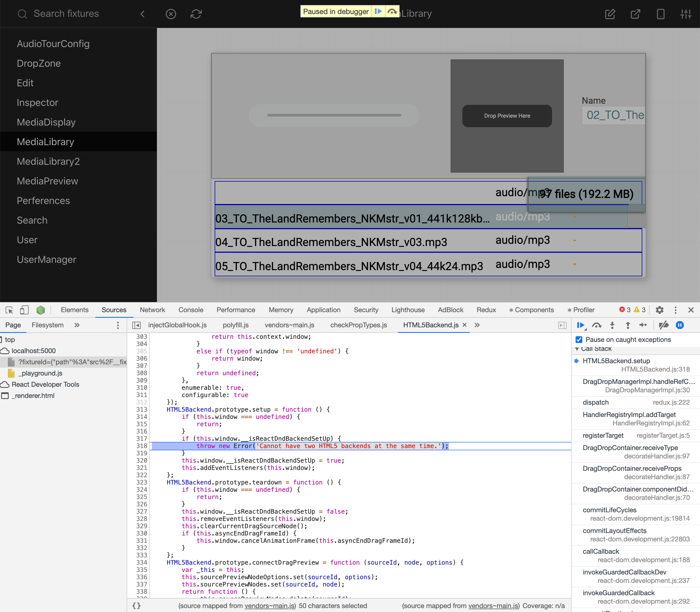Viewport: 700px width, 612px height.
Task: Toggle pause on exceptions button
Action: (x=680, y=325)
